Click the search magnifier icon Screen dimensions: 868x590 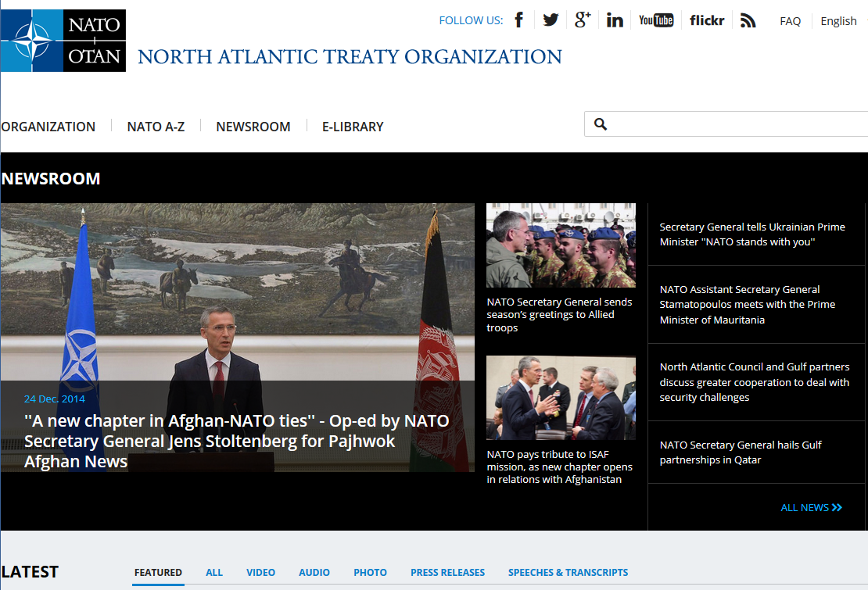pos(601,124)
